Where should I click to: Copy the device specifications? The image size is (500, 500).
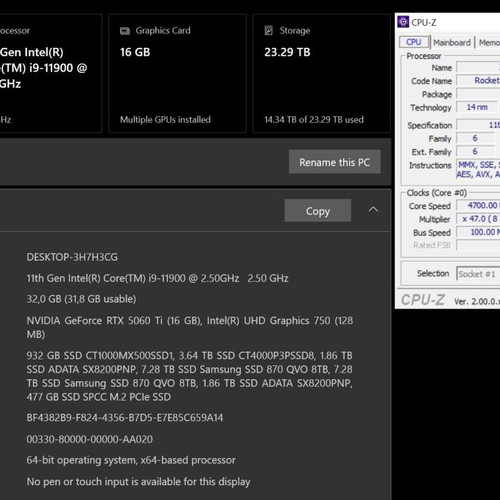pos(318,211)
